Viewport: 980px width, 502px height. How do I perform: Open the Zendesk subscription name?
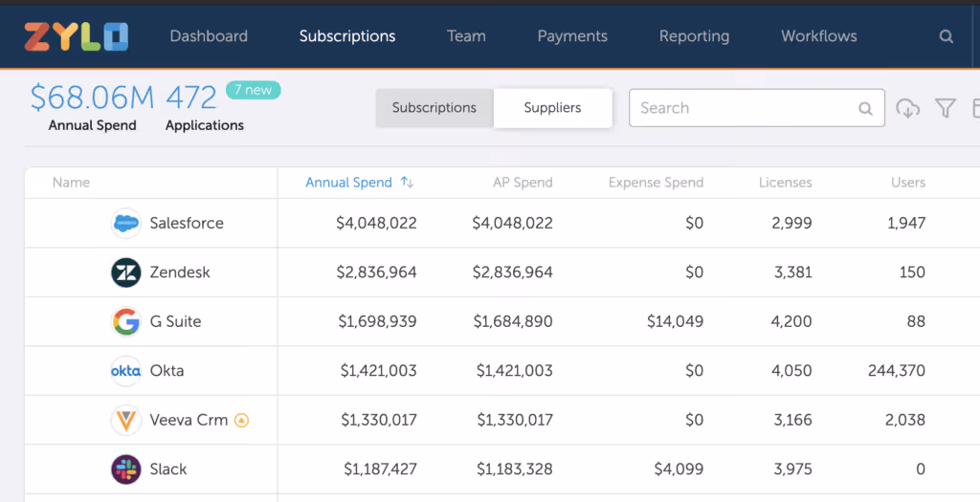pos(179,273)
